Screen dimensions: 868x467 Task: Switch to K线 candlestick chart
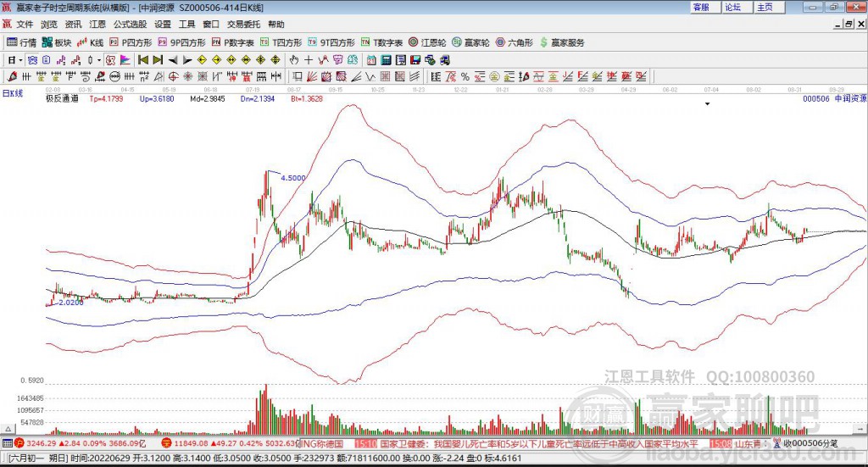[90, 42]
